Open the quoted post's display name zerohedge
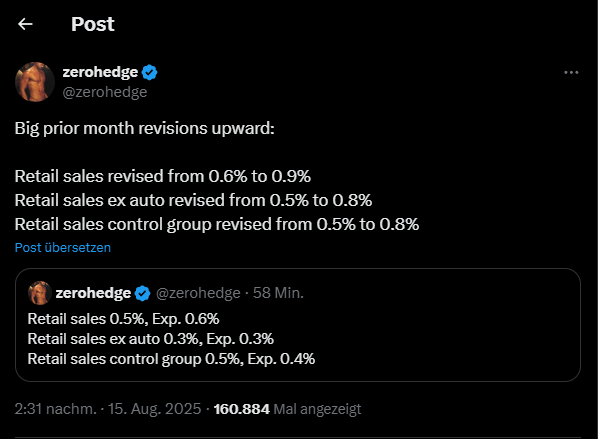 (93, 293)
